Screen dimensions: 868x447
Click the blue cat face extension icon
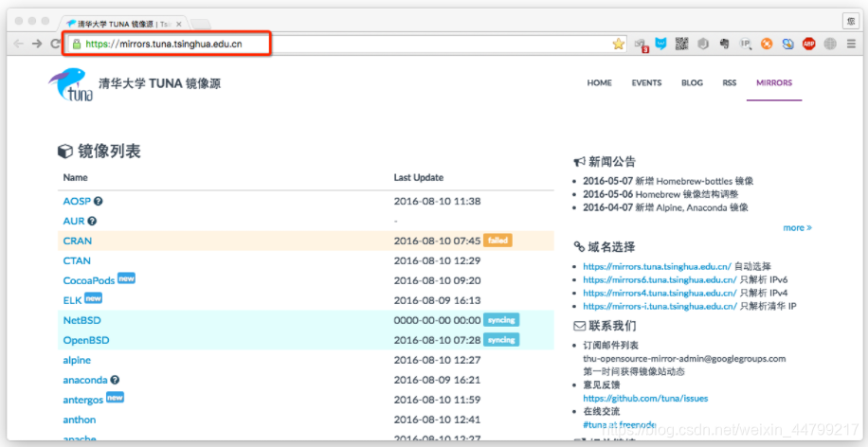pyautogui.click(x=661, y=44)
